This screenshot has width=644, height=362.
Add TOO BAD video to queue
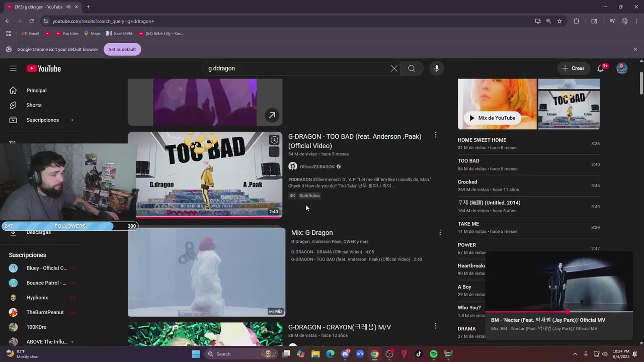(274, 152)
